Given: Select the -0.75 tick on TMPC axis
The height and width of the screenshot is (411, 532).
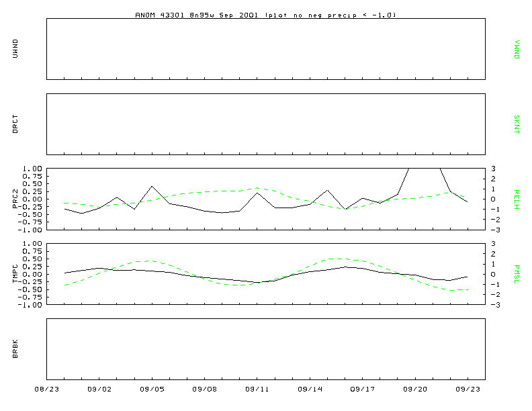Looking at the screenshot, I should (x=30, y=297).
